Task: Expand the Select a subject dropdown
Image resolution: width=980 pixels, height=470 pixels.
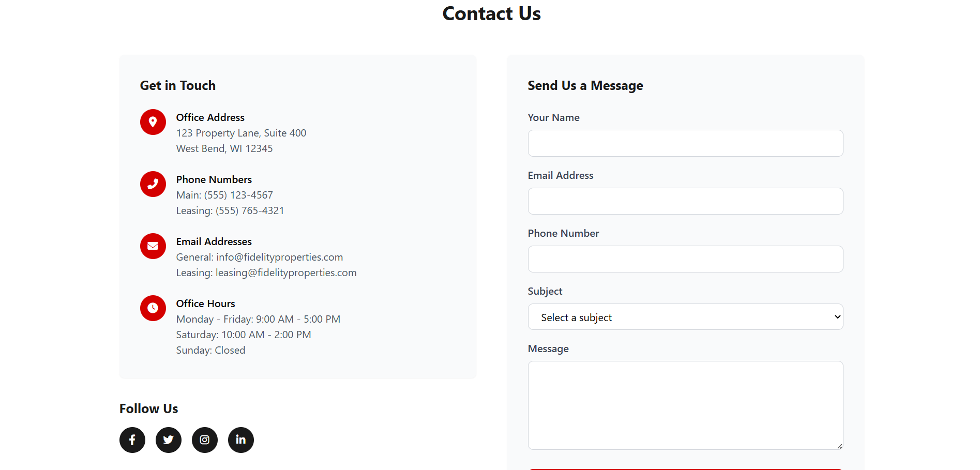Action: (685, 317)
